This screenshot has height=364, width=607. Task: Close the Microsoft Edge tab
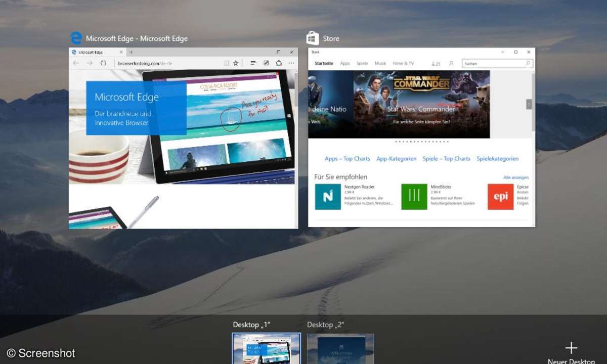click(x=121, y=52)
